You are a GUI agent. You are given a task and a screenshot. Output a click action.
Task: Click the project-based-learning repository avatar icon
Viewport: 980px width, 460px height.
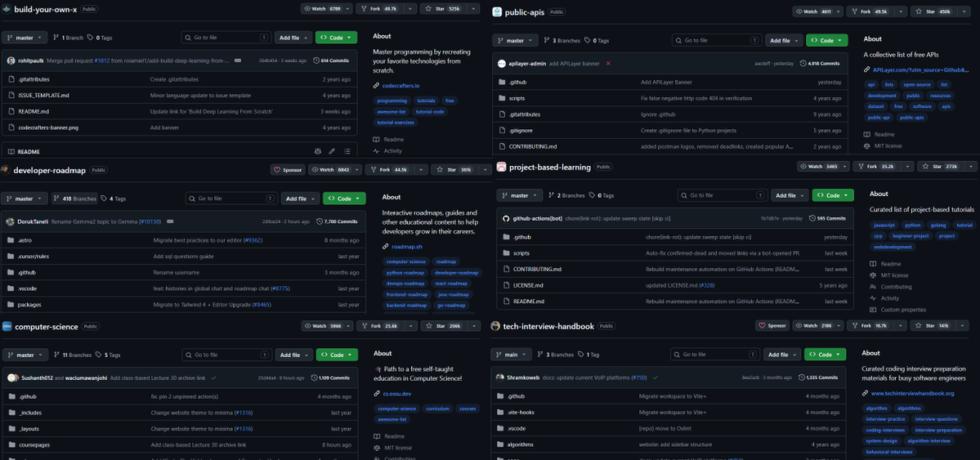click(x=501, y=167)
